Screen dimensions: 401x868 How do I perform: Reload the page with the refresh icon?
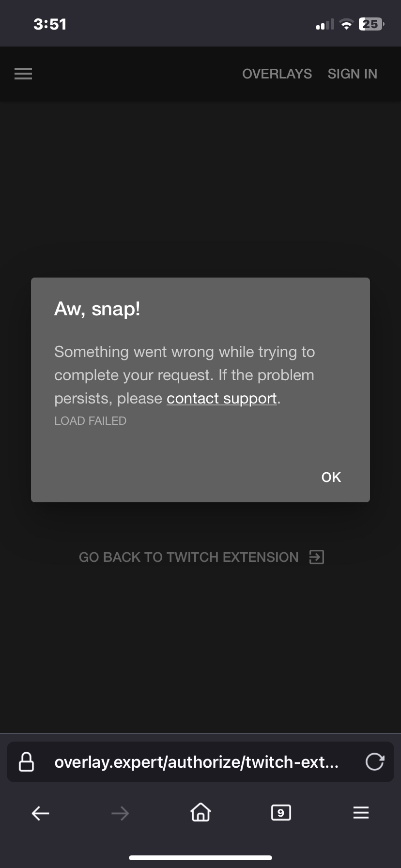coord(375,762)
